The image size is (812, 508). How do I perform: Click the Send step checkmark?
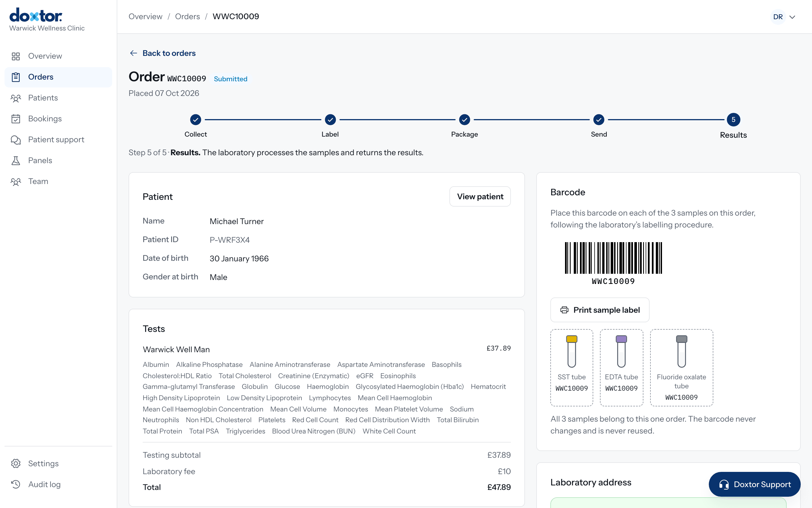[x=599, y=120]
